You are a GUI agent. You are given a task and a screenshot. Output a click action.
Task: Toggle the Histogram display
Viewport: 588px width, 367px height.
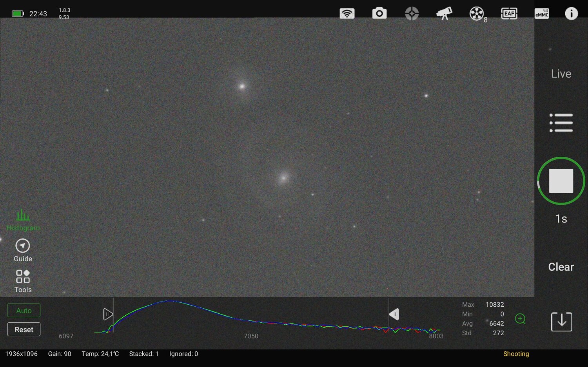click(22, 219)
